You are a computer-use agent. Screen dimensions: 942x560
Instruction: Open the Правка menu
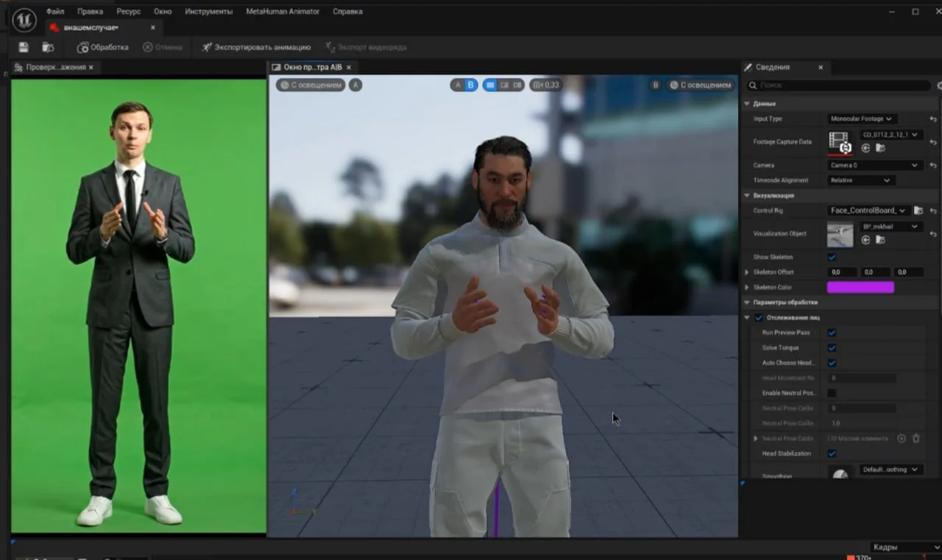pos(90,12)
